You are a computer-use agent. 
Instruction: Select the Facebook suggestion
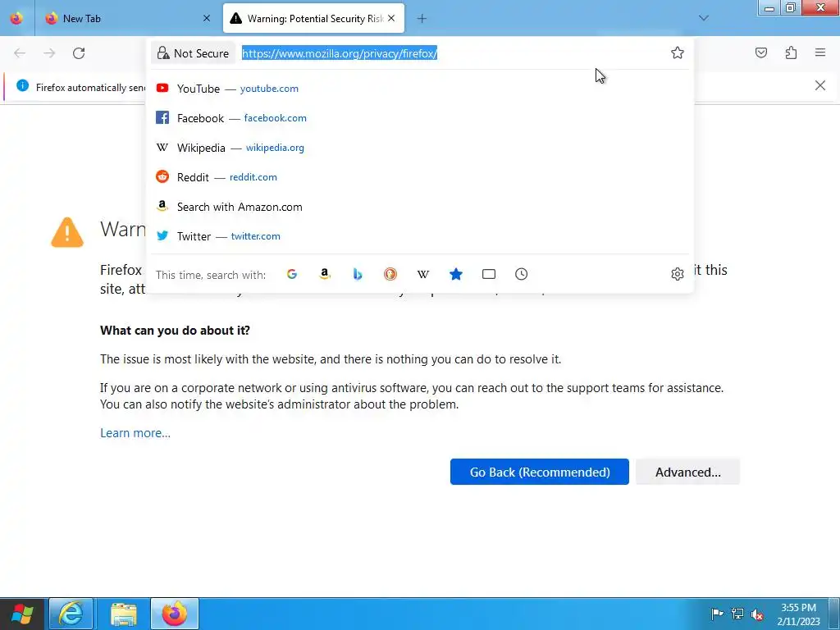click(x=419, y=118)
